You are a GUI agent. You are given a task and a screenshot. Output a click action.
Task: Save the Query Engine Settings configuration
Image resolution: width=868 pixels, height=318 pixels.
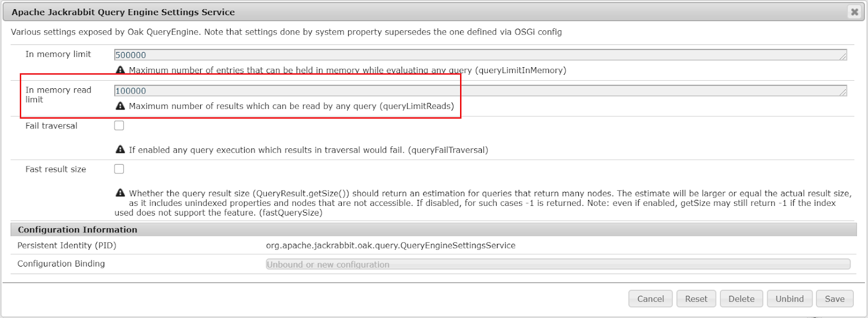click(834, 298)
